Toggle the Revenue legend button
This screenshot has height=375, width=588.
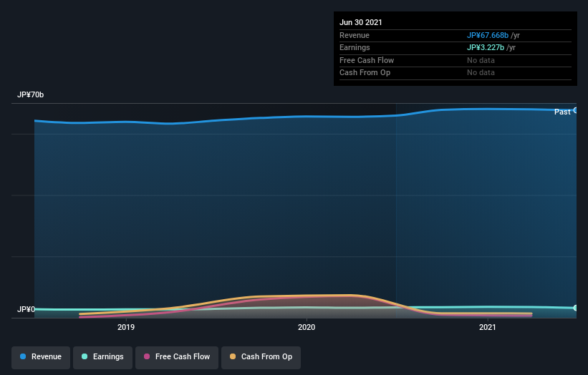(x=41, y=357)
